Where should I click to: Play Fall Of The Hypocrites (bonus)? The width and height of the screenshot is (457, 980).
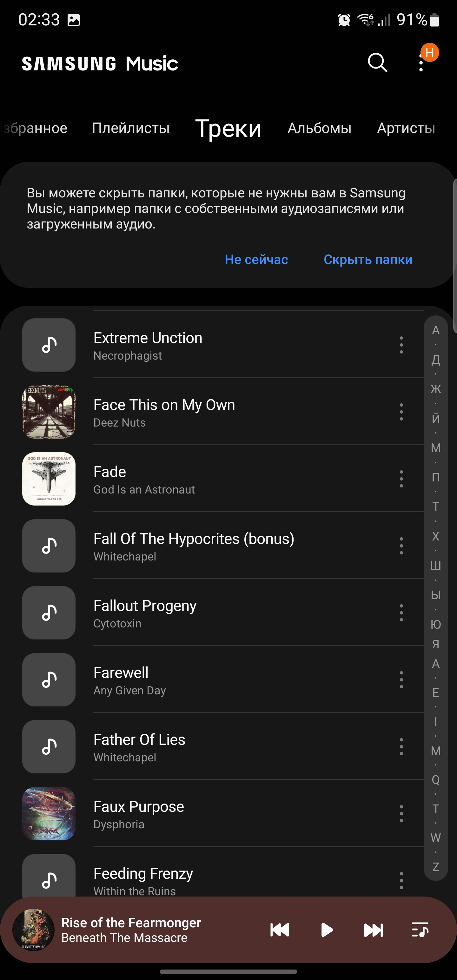(194, 546)
